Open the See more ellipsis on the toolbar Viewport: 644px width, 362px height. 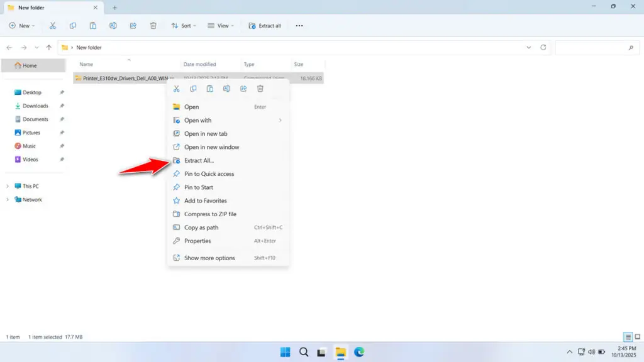coord(299,26)
